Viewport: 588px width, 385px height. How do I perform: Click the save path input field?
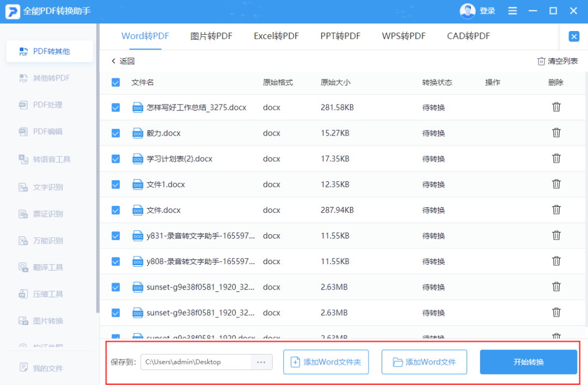click(195, 362)
